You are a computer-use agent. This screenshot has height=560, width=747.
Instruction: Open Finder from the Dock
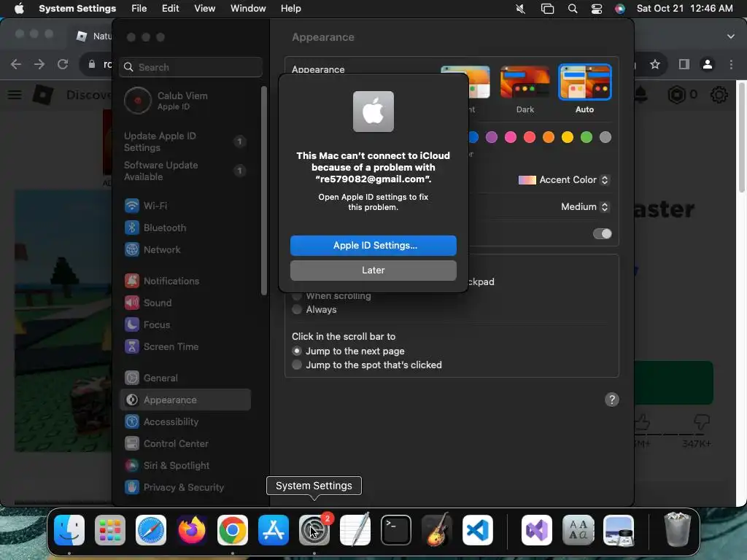click(x=69, y=530)
